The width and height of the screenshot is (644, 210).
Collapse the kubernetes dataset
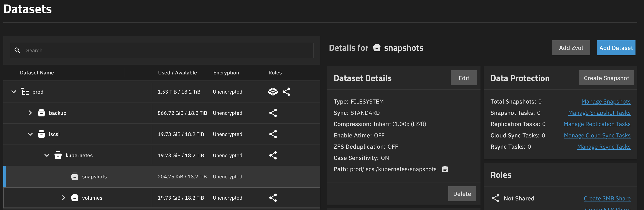click(x=47, y=155)
